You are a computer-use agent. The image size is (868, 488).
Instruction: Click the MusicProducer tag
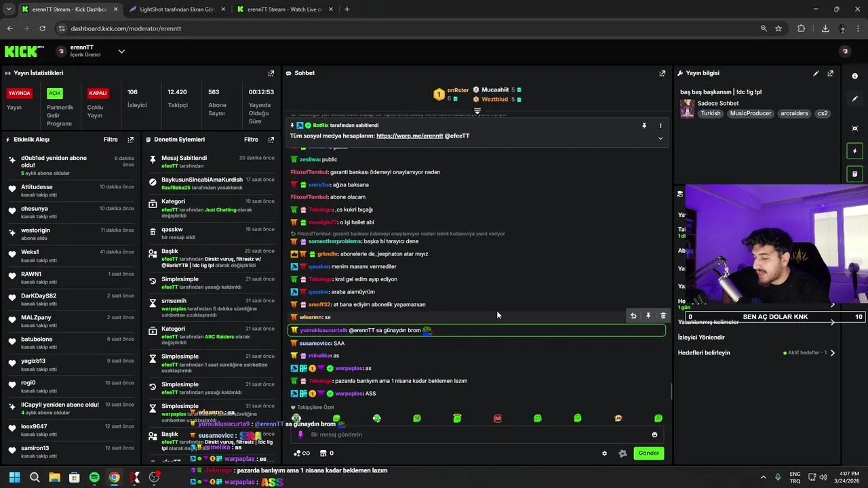pos(751,114)
